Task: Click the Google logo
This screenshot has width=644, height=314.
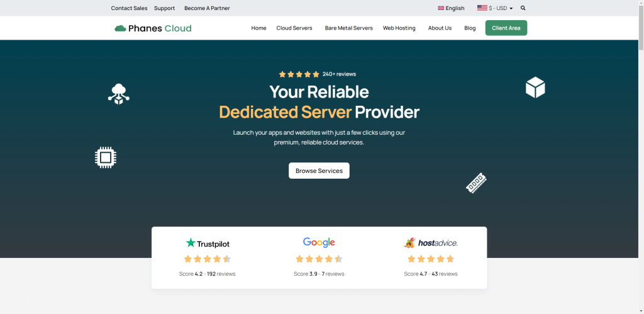Action: pyautogui.click(x=319, y=242)
